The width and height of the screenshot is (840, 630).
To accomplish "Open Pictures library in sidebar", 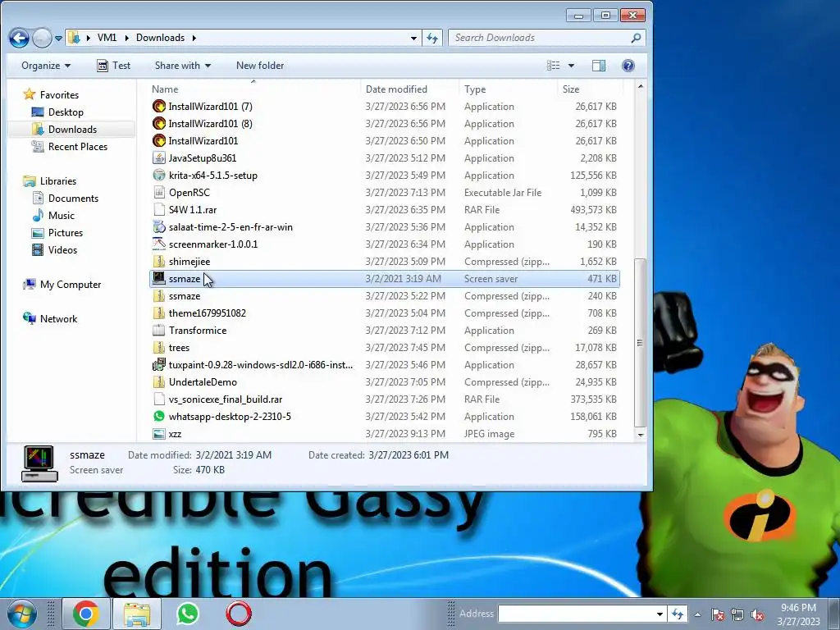I will (57, 232).
